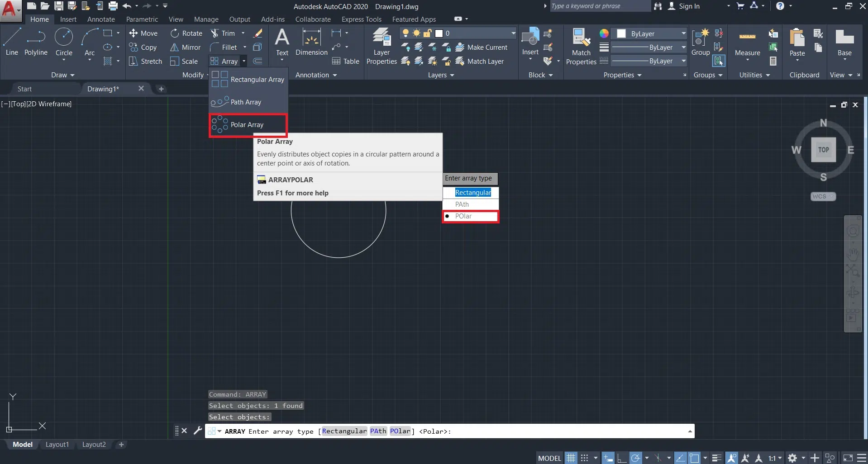Toggle the ViewCube WCS button
868x464 pixels.
[x=822, y=197]
